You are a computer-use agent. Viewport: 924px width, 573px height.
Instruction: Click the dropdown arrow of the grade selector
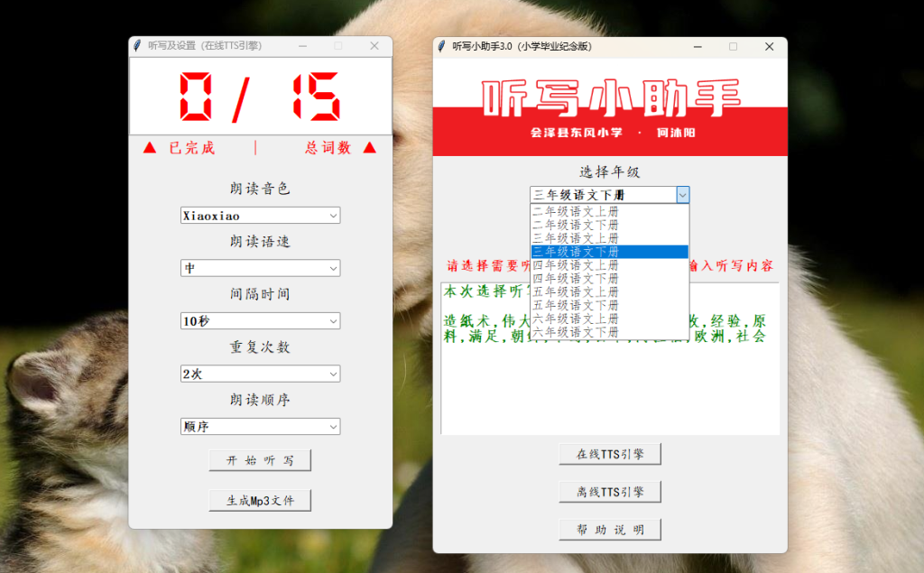click(683, 194)
